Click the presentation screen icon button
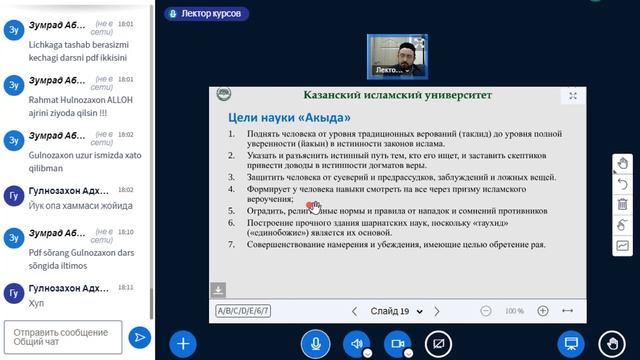 (571, 344)
